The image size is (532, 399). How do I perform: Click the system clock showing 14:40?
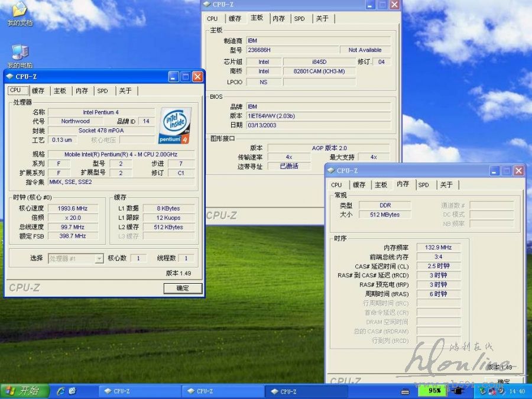coord(517,391)
